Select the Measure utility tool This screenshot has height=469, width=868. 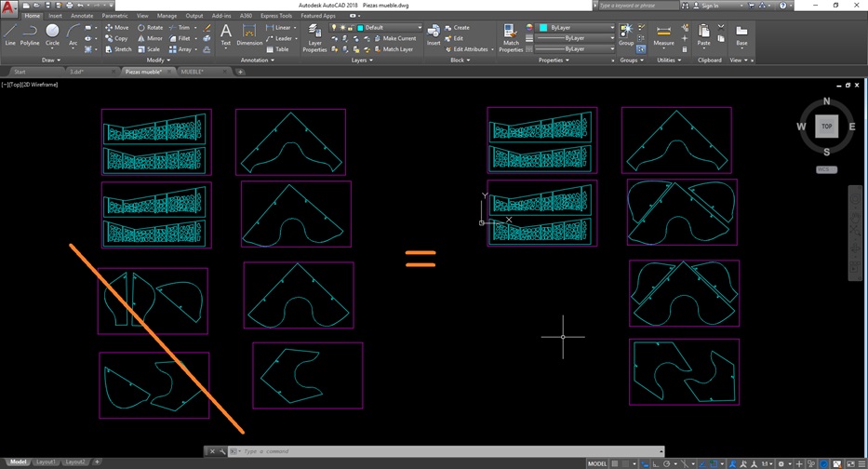pos(663,35)
